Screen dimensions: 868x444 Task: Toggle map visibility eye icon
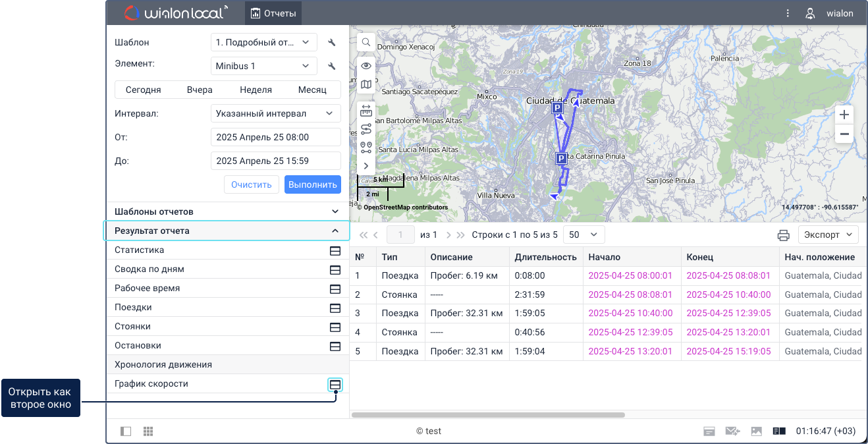coord(366,65)
